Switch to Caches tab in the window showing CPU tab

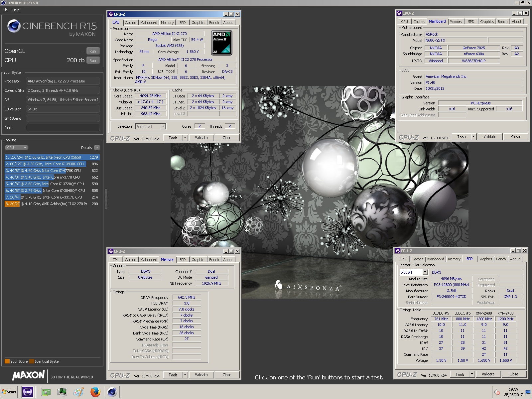click(x=131, y=23)
